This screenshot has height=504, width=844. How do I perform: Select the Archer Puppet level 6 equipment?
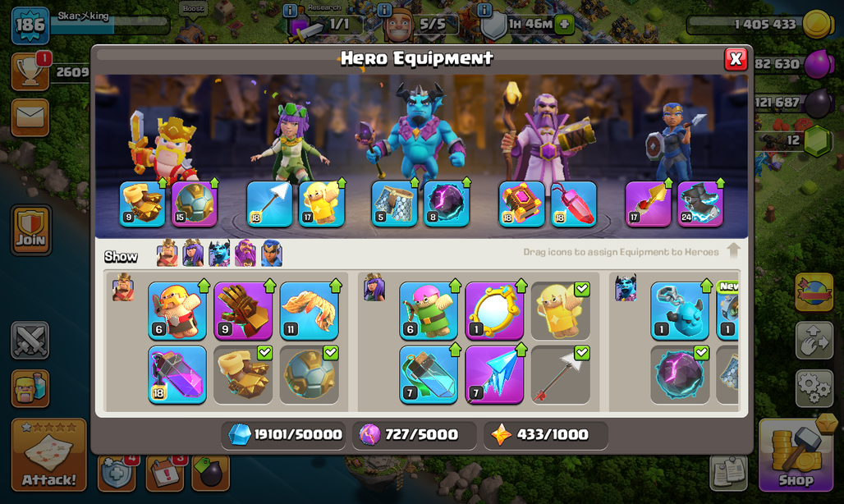pyautogui.click(x=429, y=311)
